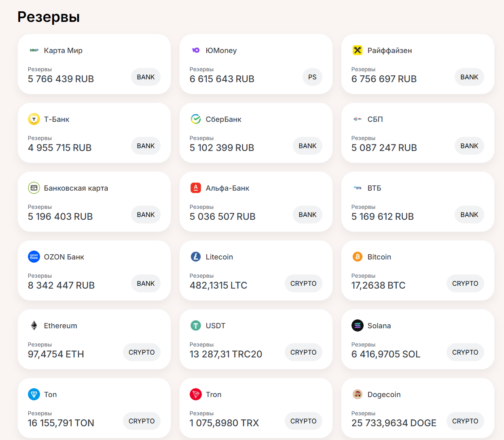Click the Альфа-Банк red icon
Image resolution: width=504 pixels, height=440 pixels.
[x=196, y=188]
